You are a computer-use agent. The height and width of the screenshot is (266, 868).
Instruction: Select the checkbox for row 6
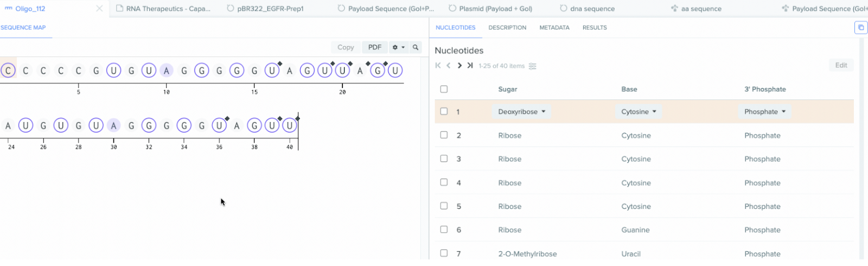click(444, 230)
